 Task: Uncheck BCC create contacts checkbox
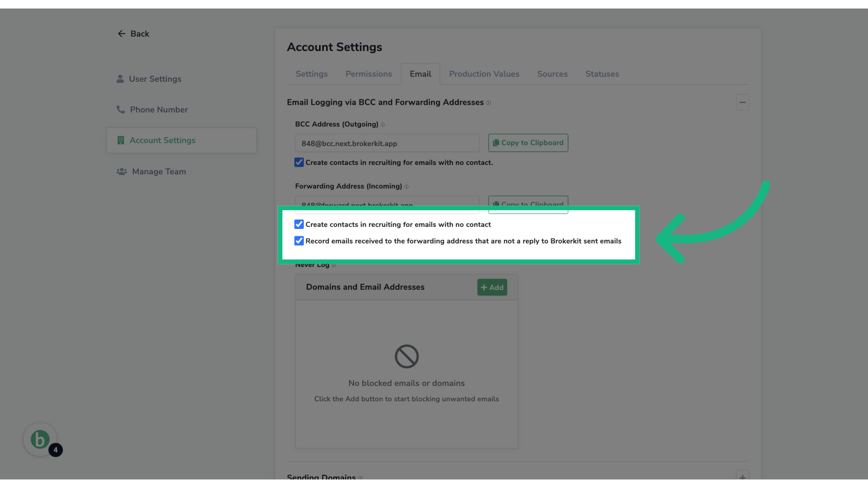click(299, 162)
